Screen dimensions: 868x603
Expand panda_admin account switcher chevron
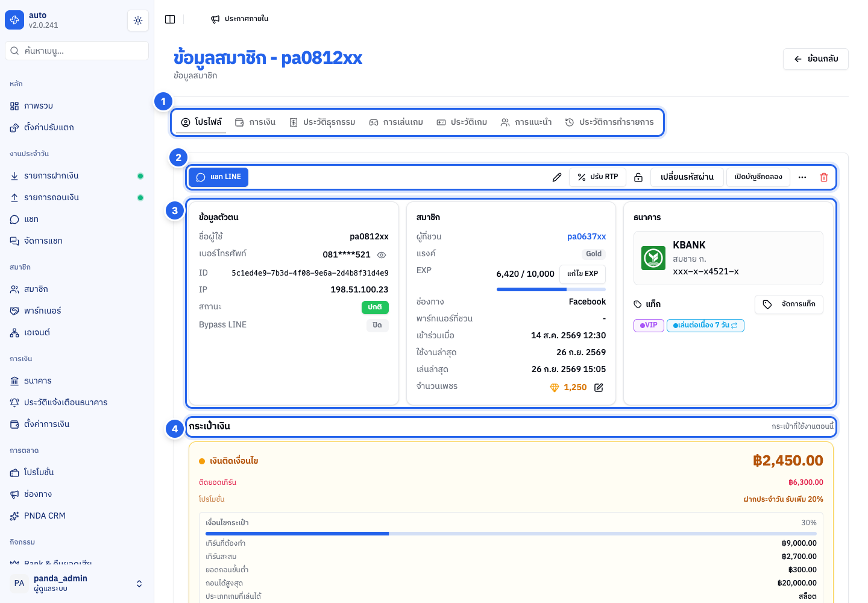pos(139,584)
